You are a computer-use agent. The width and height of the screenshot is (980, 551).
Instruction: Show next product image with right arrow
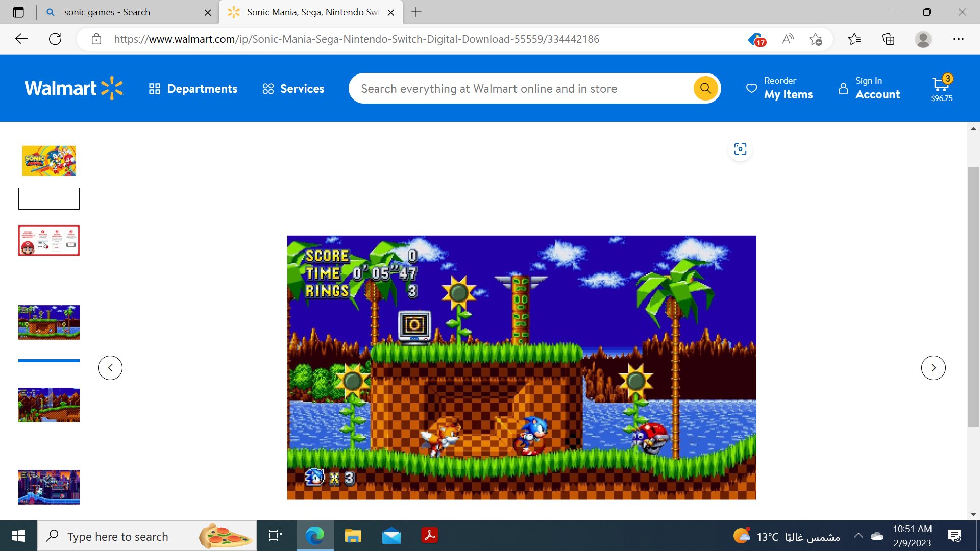pos(933,368)
